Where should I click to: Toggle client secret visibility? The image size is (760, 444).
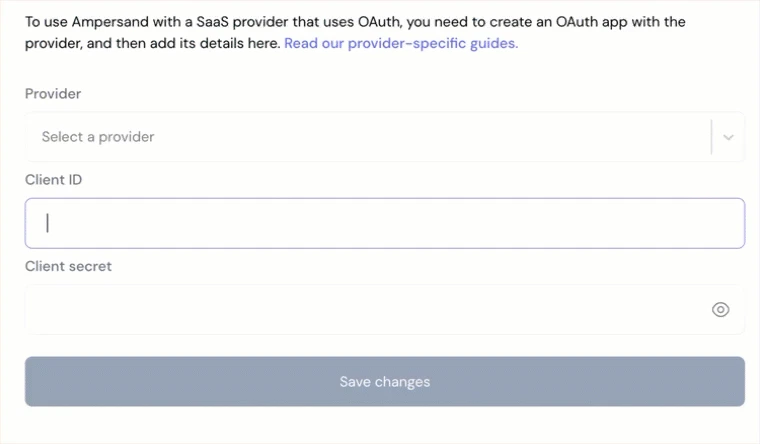coord(720,309)
